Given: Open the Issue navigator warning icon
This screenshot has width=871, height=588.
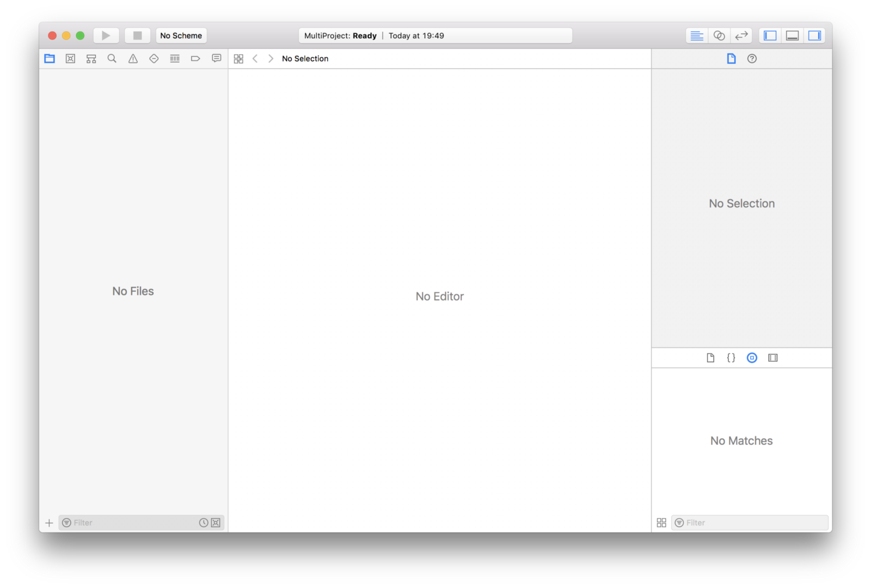Looking at the screenshot, I should coord(133,58).
